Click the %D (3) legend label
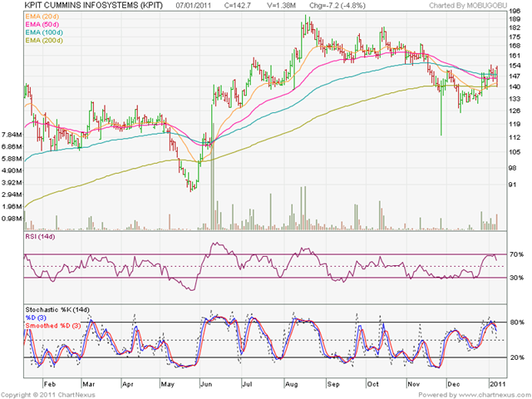 coord(36,318)
